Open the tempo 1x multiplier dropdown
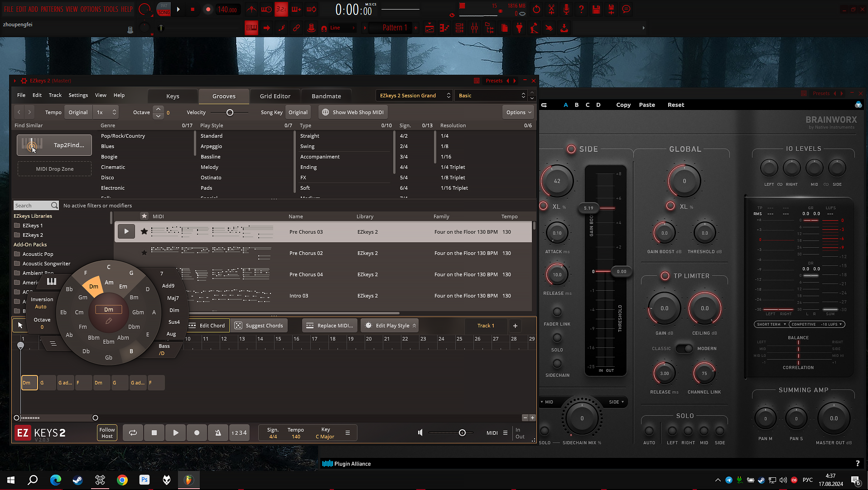The width and height of the screenshot is (868, 490). (106, 112)
